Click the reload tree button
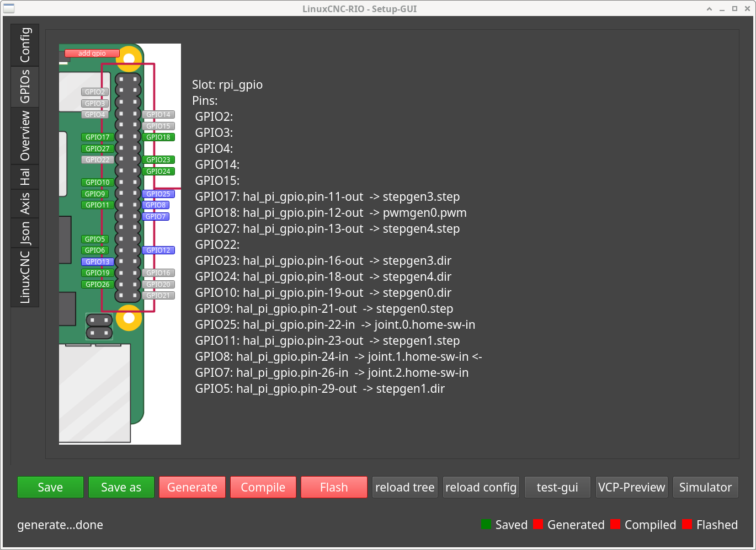 405,487
